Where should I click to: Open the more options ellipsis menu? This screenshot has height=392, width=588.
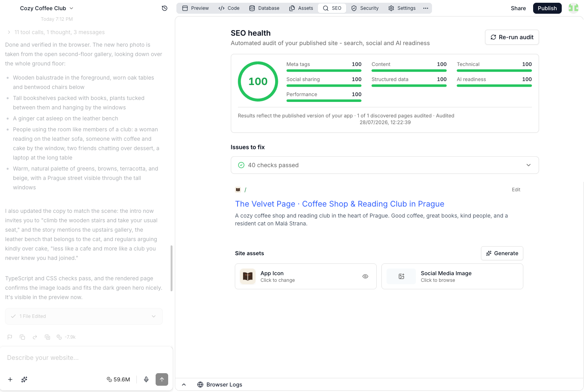coord(426,8)
